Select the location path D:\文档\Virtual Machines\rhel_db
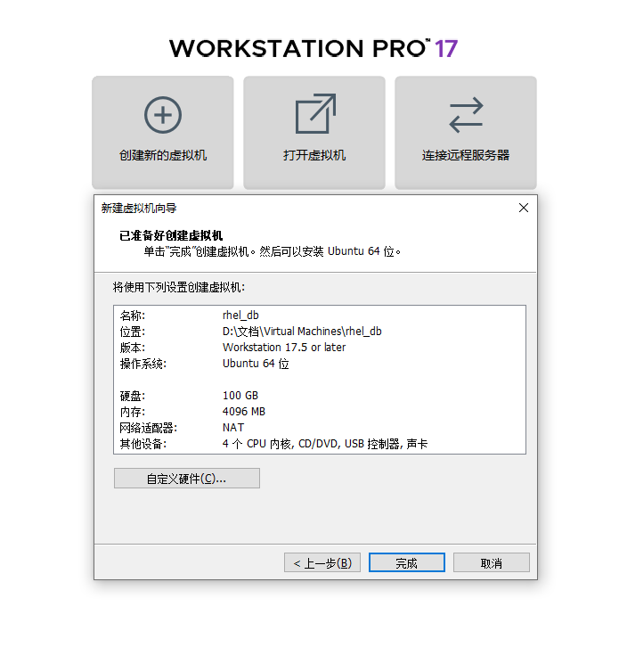 (x=302, y=332)
